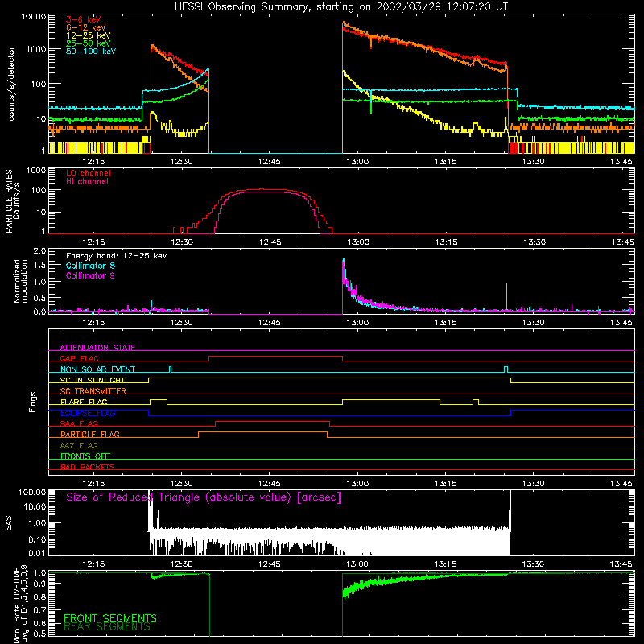Click the SAA_FLAG label
644x644 pixels.
click(79, 423)
